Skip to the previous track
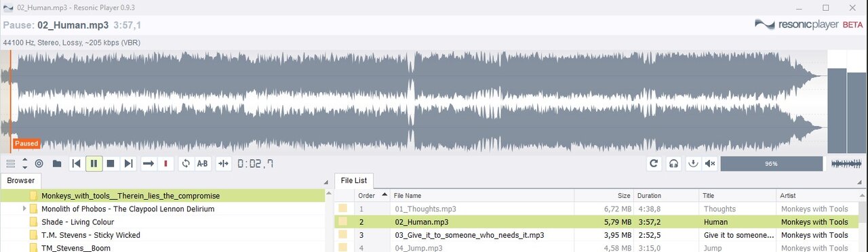868x252 pixels. coord(77,163)
